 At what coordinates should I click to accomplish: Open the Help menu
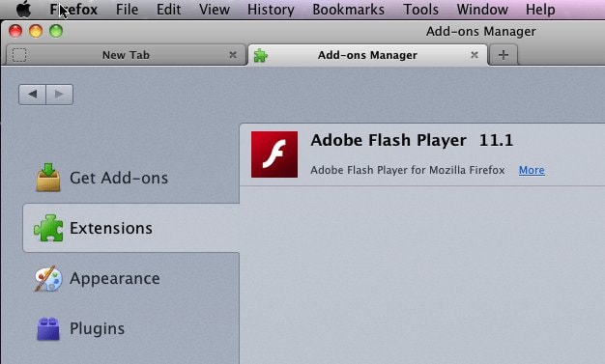tap(540, 10)
